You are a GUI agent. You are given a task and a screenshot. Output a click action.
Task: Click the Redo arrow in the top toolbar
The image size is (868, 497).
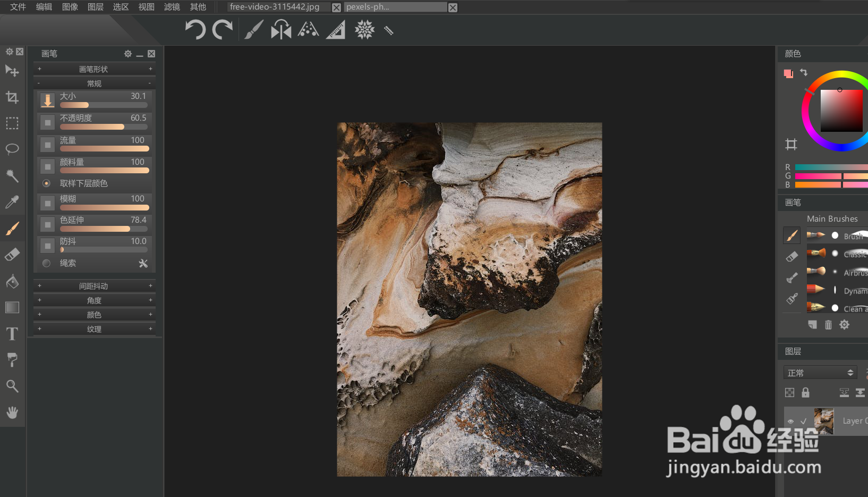click(223, 29)
